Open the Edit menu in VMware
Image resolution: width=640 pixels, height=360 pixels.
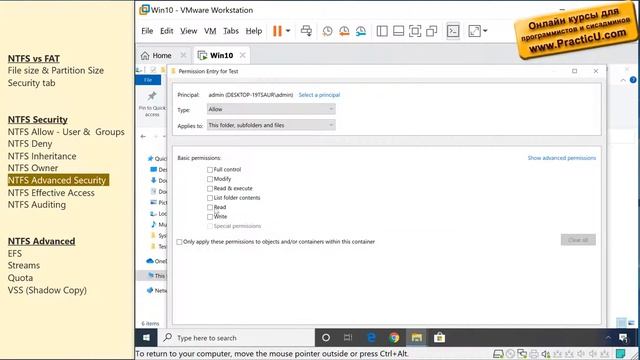[167, 31]
